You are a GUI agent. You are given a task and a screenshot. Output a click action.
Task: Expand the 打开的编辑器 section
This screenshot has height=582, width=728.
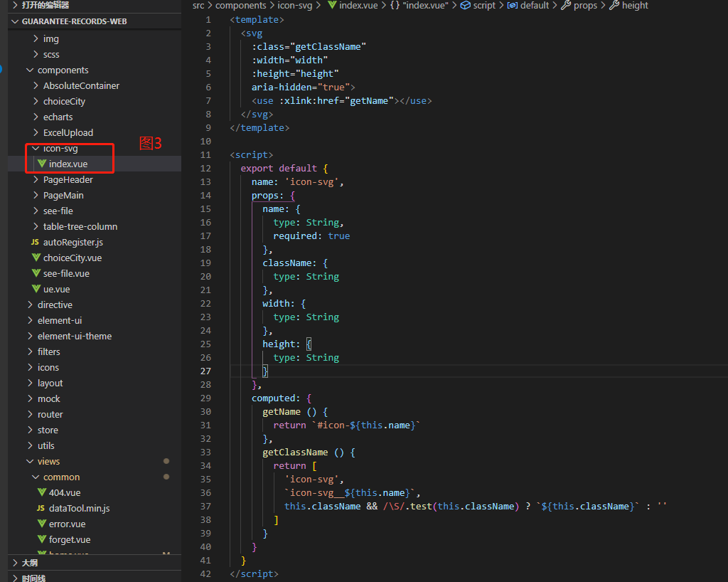[16, 5]
